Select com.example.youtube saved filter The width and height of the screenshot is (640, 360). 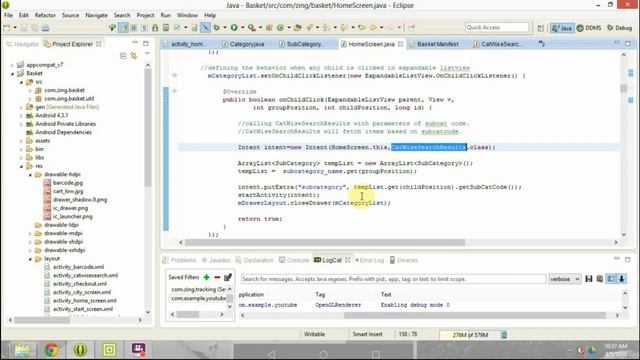coord(198,298)
